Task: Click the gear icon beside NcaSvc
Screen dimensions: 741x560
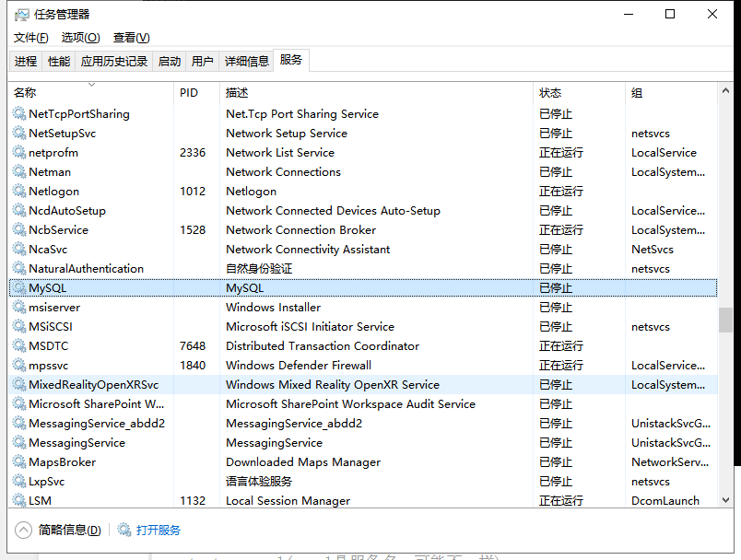Action: tap(19, 249)
